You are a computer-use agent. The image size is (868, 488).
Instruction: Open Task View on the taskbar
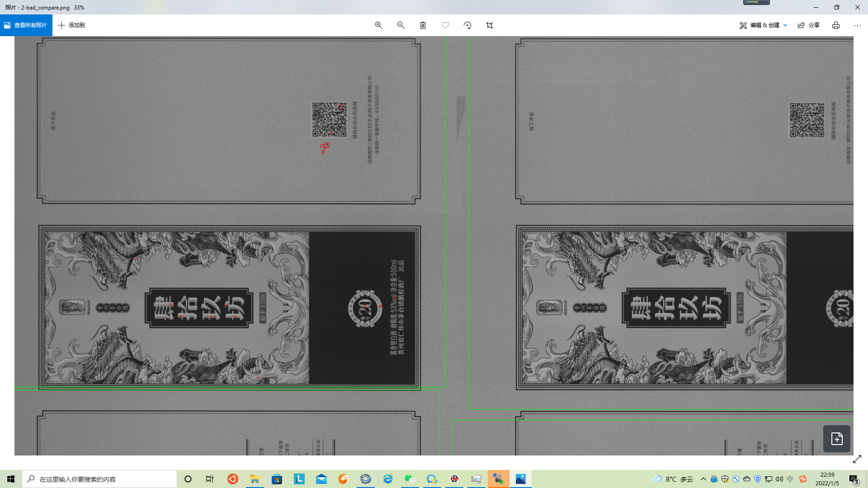click(210, 479)
